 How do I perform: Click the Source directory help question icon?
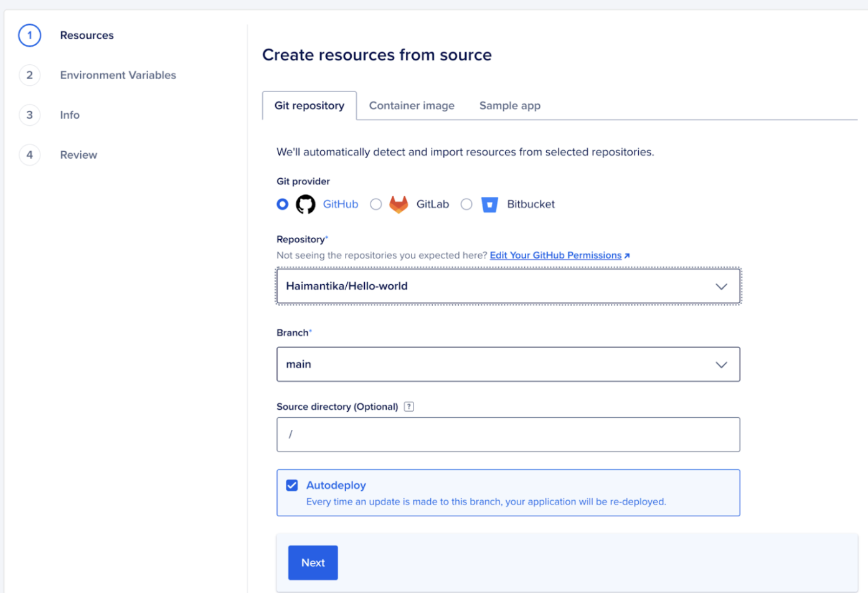coord(409,407)
